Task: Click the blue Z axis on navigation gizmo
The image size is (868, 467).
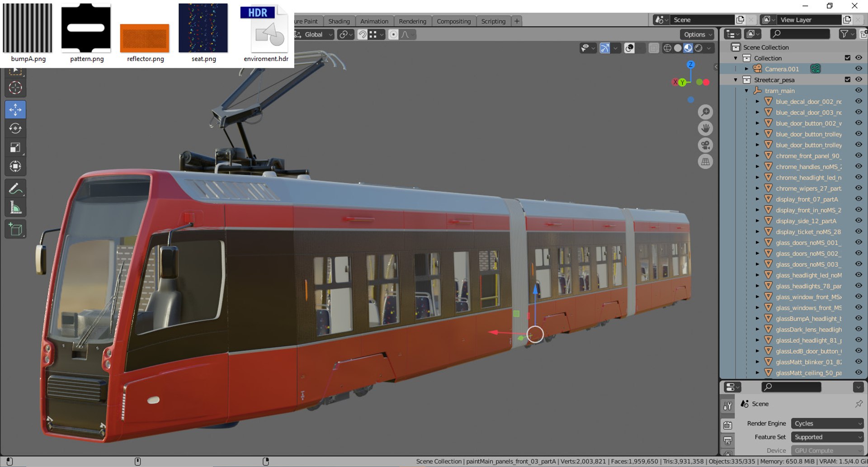Action: [x=690, y=65]
